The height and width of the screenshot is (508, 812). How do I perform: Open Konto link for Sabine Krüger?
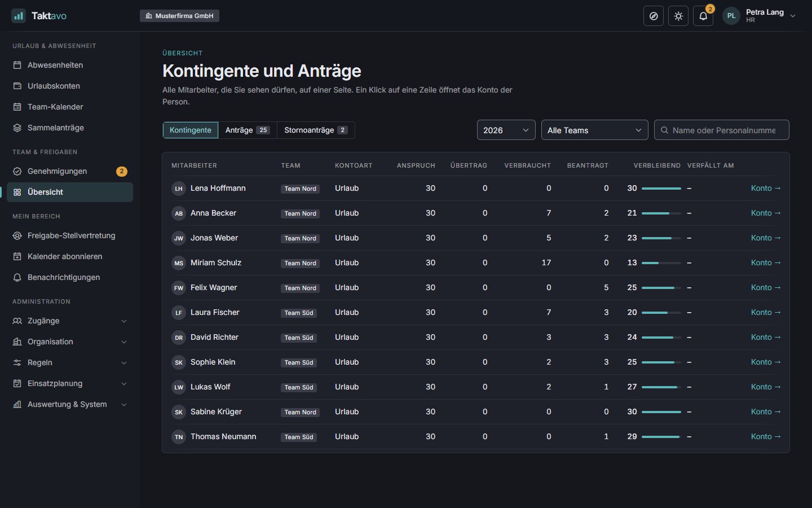click(x=766, y=411)
